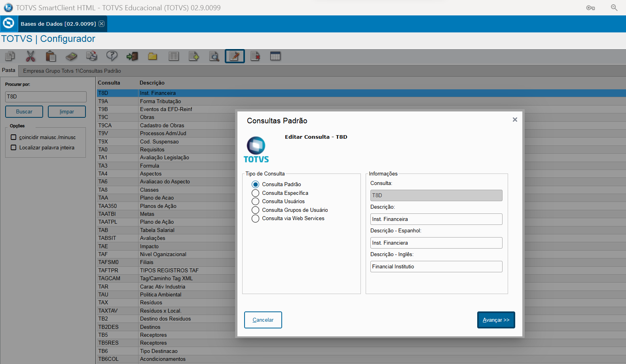Close the Bases de Dados tab
Viewport: 626px width, 364px height.
102,24
